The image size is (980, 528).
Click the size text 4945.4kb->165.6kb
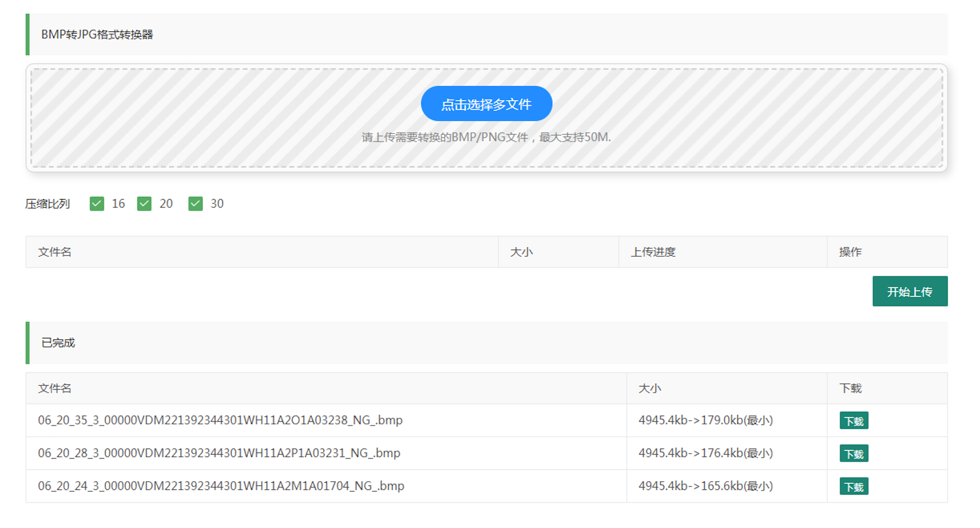pyautogui.click(x=705, y=486)
